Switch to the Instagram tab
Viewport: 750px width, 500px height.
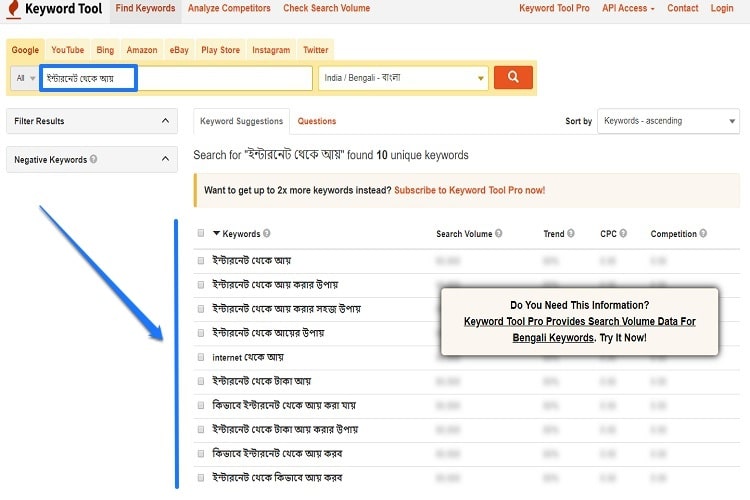click(x=271, y=50)
